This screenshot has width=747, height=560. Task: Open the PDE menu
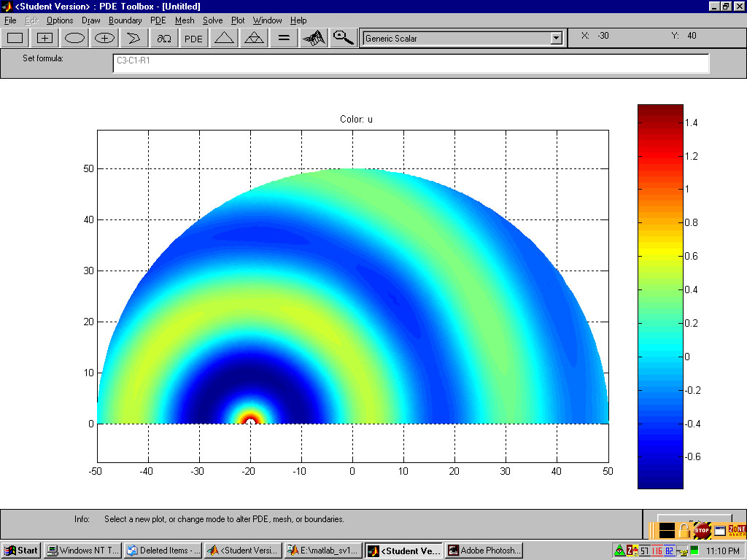click(158, 20)
